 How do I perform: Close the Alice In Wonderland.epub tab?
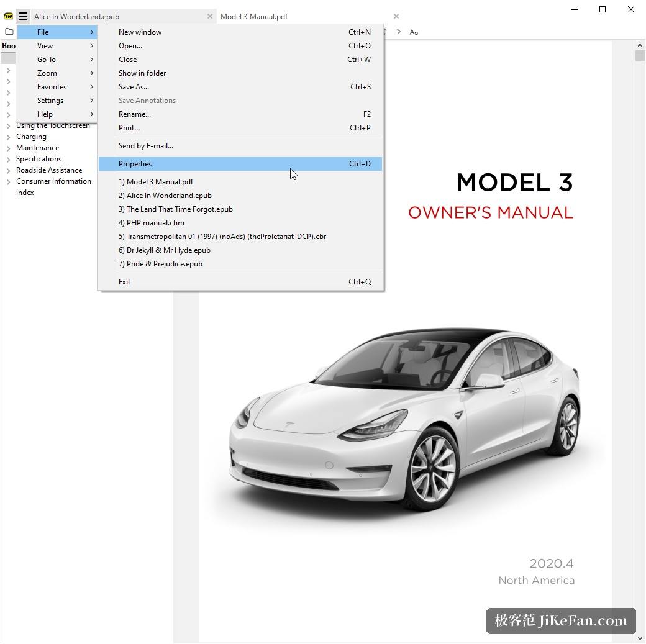click(x=210, y=17)
